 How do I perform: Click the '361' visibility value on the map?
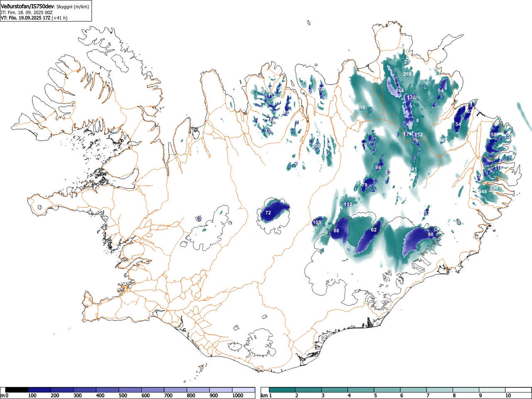coord(413,169)
